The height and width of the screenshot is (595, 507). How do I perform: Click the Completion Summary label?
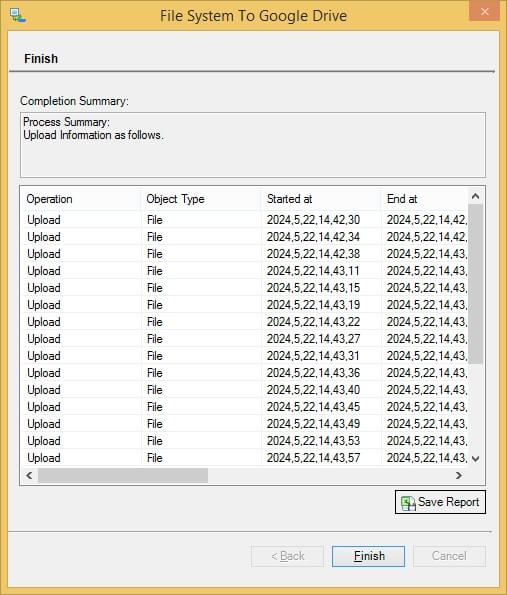point(74,101)
